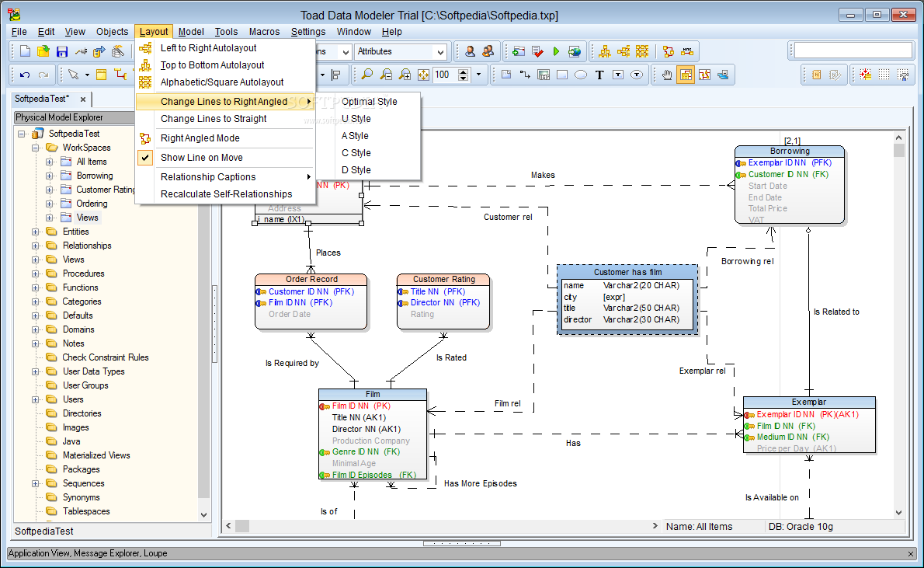The image size is (924, 568).
Task: Select the Views workspace item
Action: pos(87,218)
